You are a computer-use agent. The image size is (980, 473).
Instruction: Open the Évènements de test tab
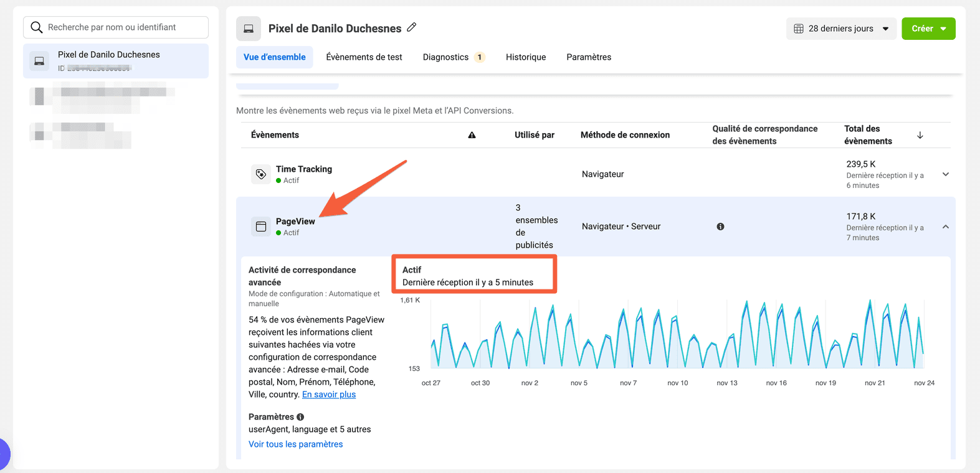(x=364, y=57)
